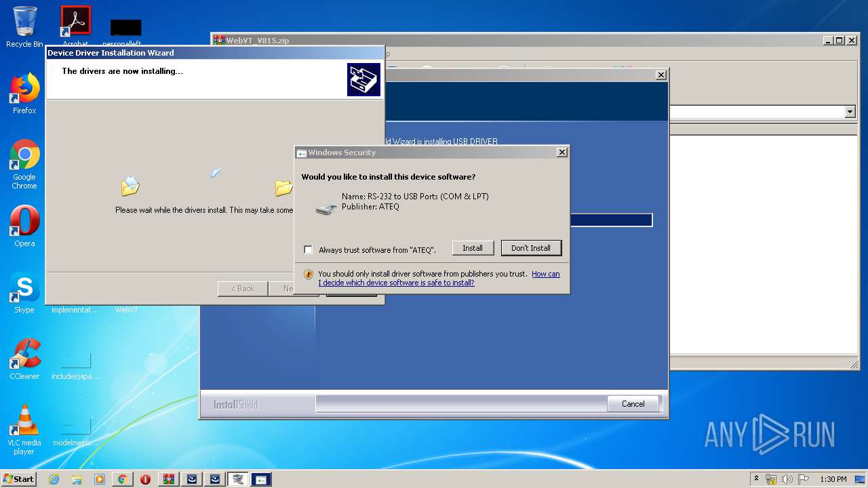868x488 pixels.
Task: Open Opera from the taskbar
Action: 145,479
